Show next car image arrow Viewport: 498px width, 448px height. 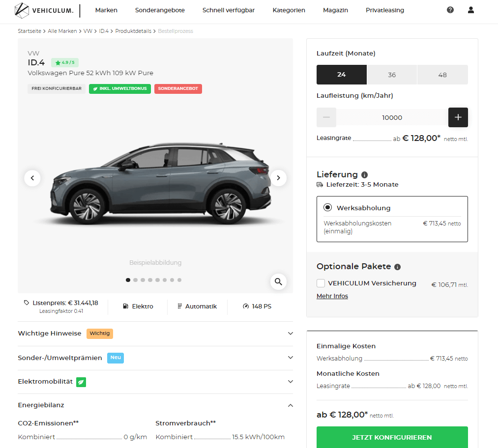[278, 178]
